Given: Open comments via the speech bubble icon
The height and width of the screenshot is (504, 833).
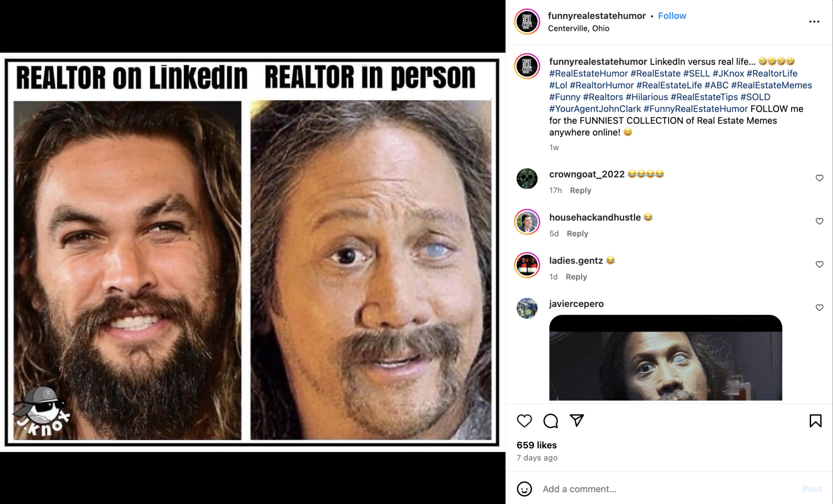Looking at the screenshot, I should (x=551, y=421).
